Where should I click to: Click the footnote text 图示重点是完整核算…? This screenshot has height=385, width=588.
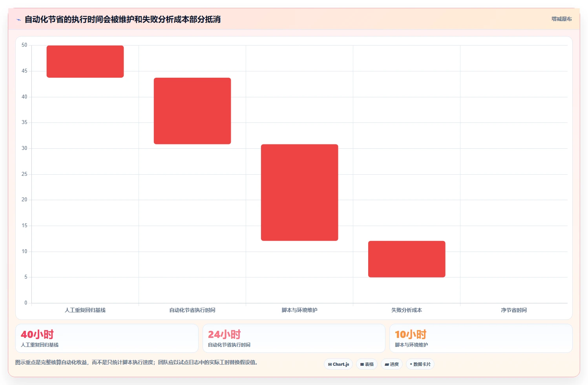(x=137, y=362)
